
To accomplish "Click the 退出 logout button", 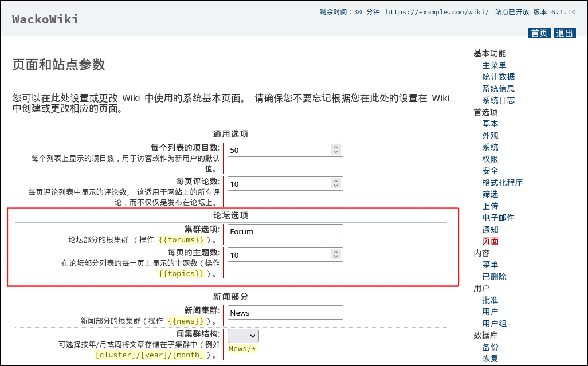I will [x=565, y=33].
